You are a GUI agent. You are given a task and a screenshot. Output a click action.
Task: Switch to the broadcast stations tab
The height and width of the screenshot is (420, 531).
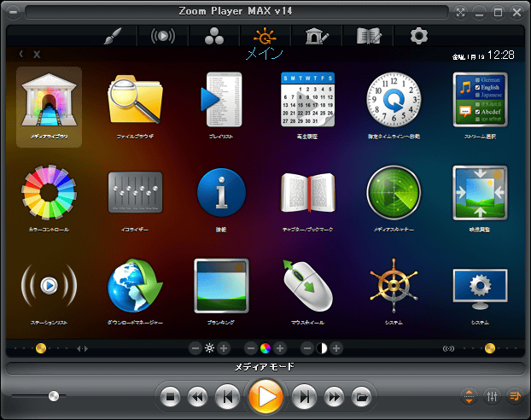[x=163, y=36]
